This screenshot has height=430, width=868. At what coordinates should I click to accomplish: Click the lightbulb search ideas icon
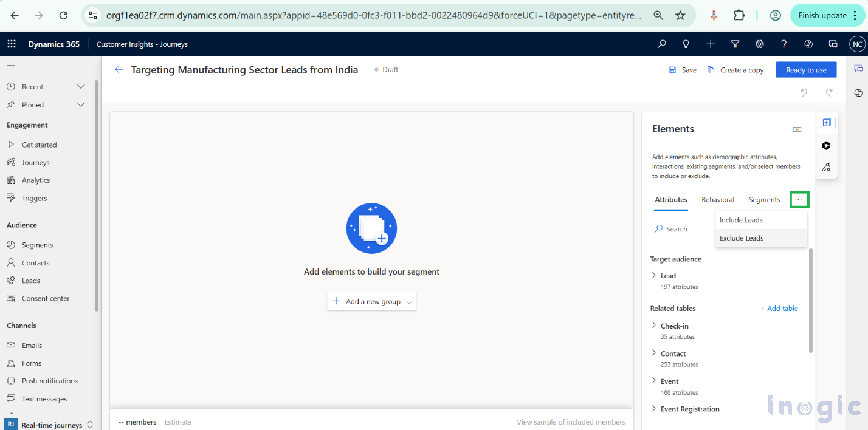(686, 44)
